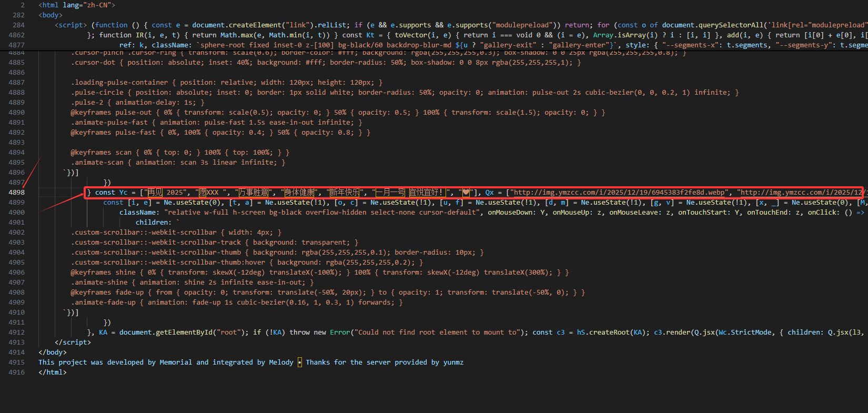Image resolution: width=868 pixels, height=413 pixels.
Task: Click line number 4898 in the gutter
Action: coord(16,193)
